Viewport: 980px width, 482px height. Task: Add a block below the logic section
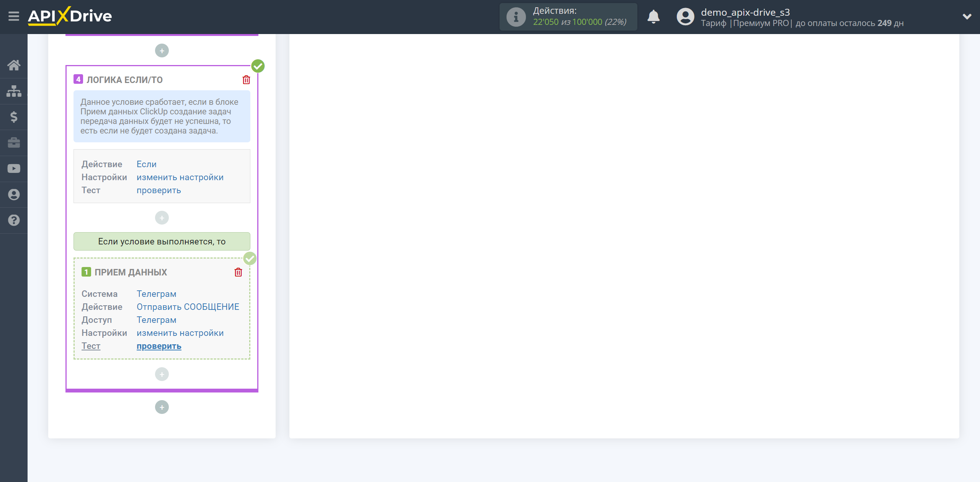(162, 407)
